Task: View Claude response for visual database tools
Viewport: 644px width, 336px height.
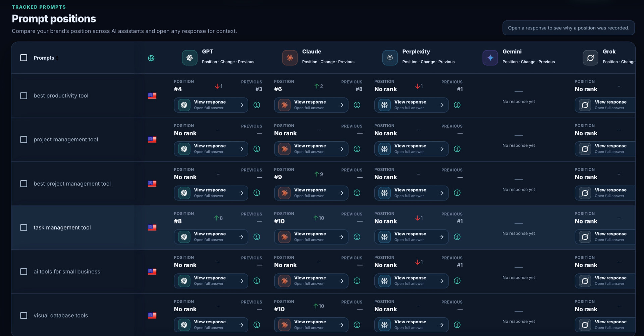Action: pyautogui.click(x=311, y=325)
